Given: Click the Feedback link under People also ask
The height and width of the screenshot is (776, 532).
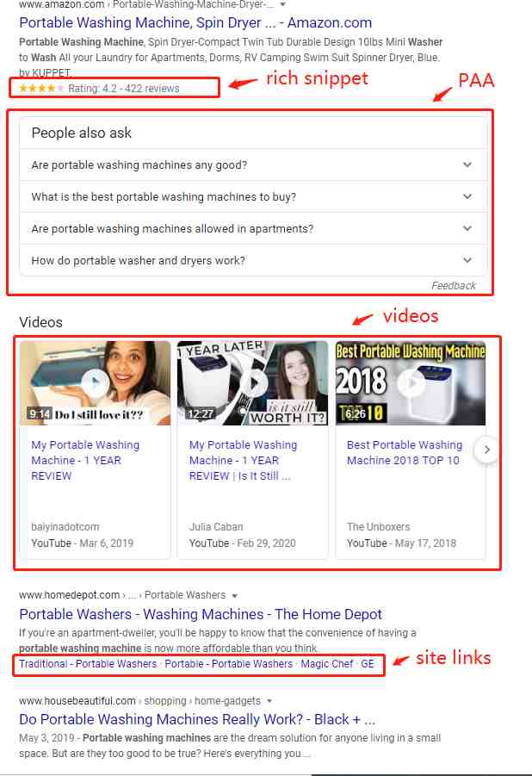Looking at the screenshot, I should point(454,286).
